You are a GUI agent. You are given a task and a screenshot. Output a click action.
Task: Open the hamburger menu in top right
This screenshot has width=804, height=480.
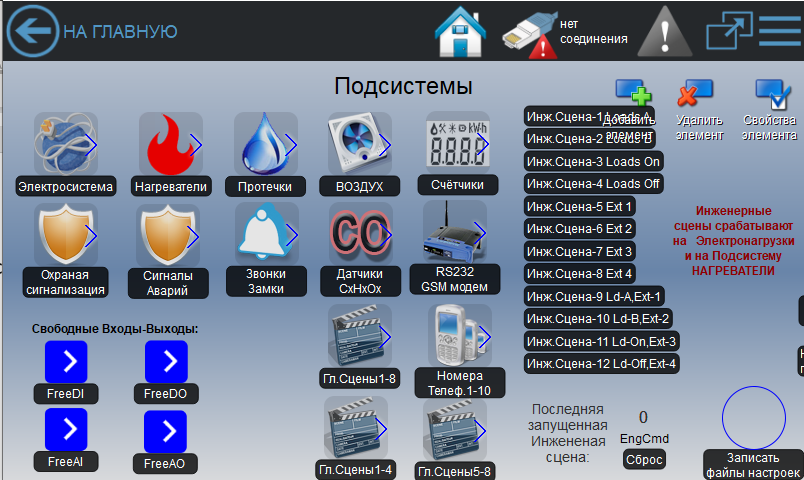(780, 31)
